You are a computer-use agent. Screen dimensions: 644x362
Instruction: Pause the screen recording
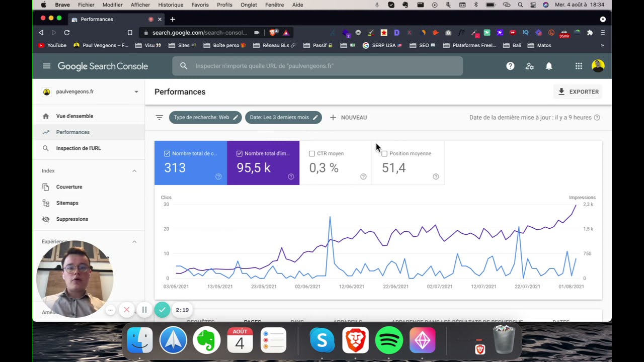144,310
